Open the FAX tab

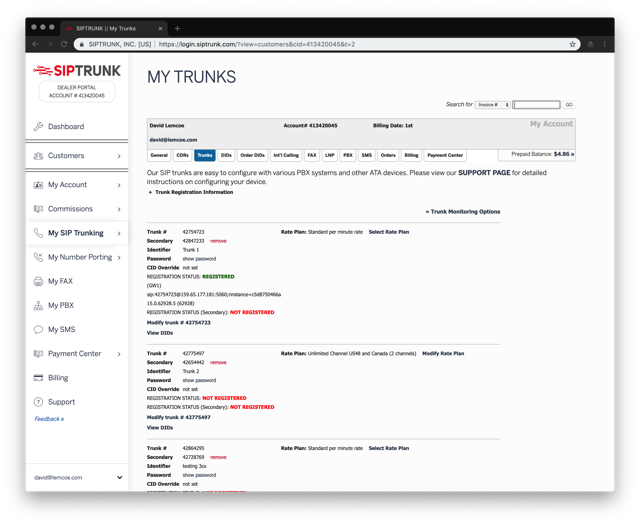point(312,155)
